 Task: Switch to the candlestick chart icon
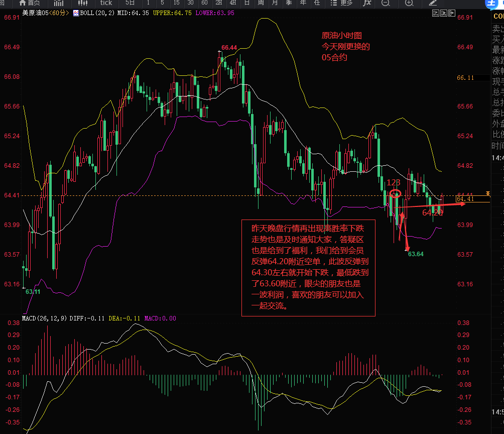[x=83, y=3]
